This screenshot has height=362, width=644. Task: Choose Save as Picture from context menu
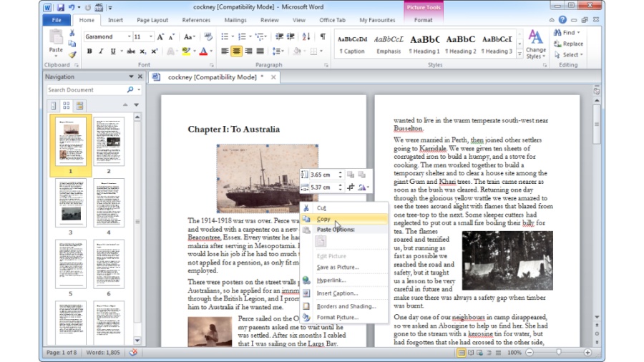tap(344, 267)
